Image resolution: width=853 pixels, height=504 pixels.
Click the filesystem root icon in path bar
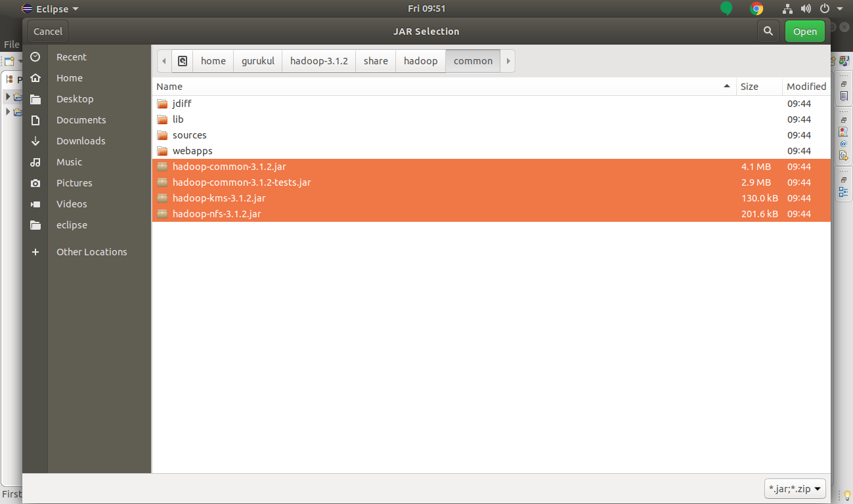click(183, 61)
